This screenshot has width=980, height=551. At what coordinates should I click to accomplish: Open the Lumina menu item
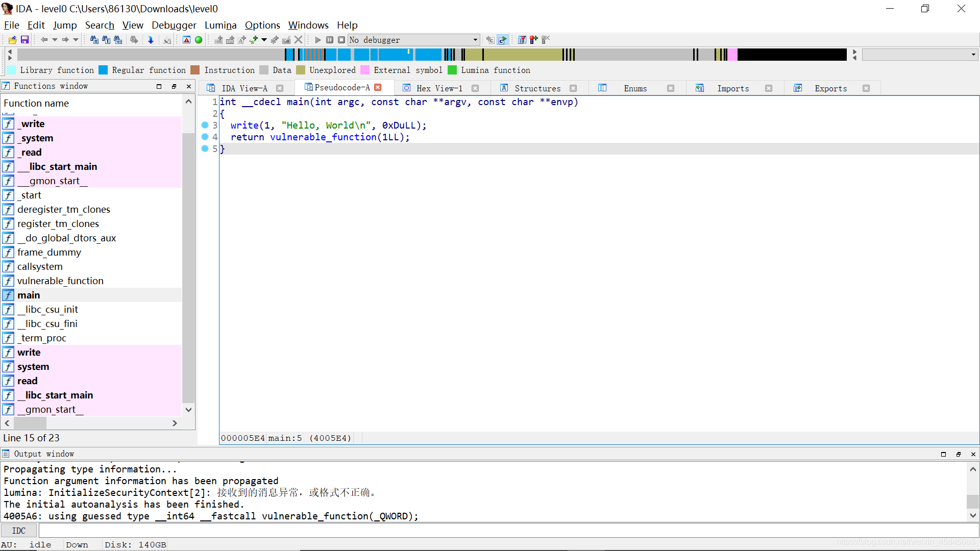tap(220, 25)
